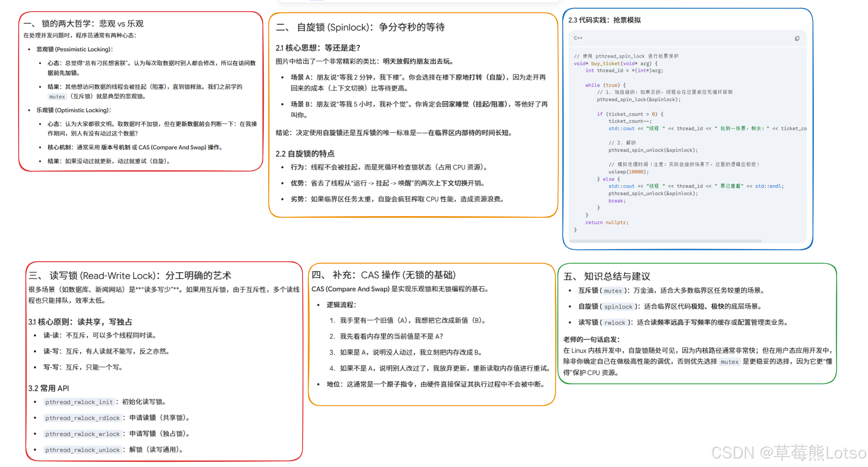Click the rwlock code tag in the summary
868x467 pixels.
[x=615, y=323]
